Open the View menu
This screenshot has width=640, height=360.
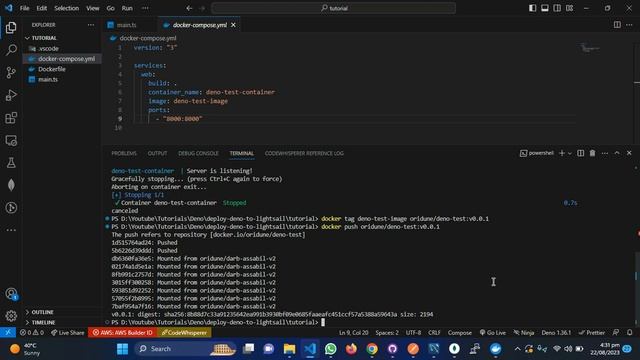(x=93, y=8)
